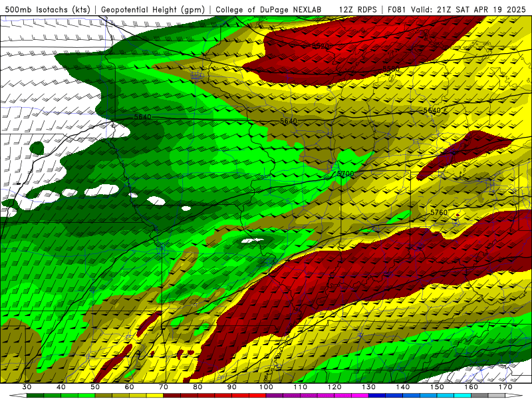
Task: Click the 100 value on the color scale
Action: click(x=266, y=387)
